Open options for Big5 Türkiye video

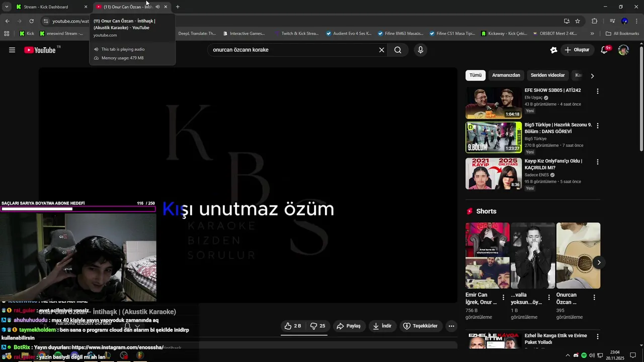pos(598,126)
